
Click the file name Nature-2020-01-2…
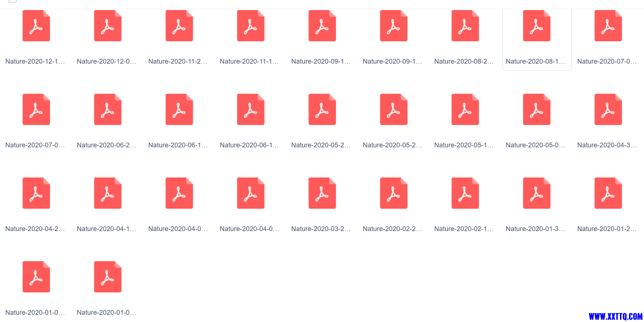[x=607, y=229]
